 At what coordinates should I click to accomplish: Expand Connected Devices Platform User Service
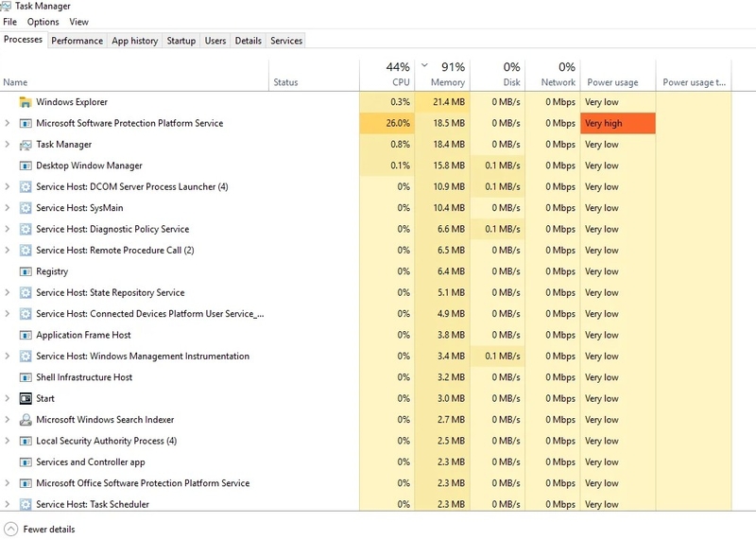8,314
